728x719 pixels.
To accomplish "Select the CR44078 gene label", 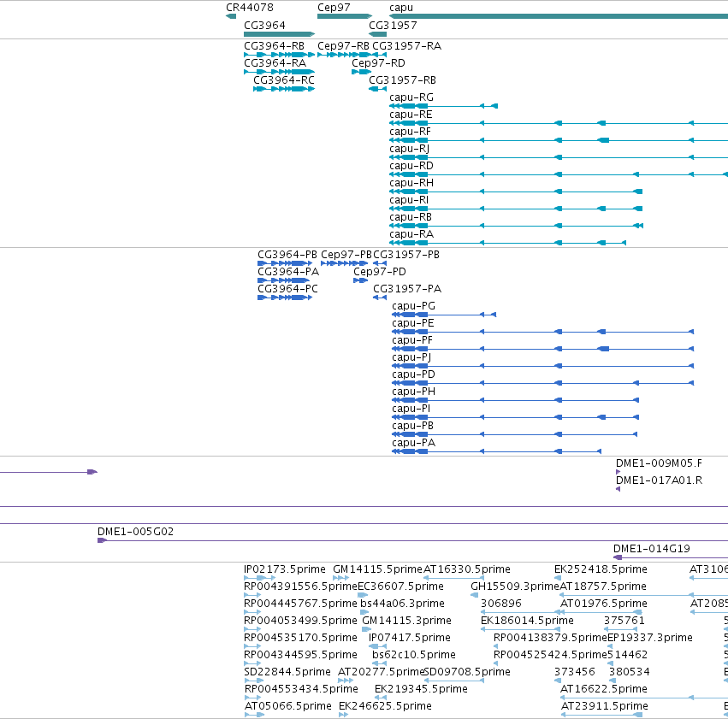I will 249,8.
